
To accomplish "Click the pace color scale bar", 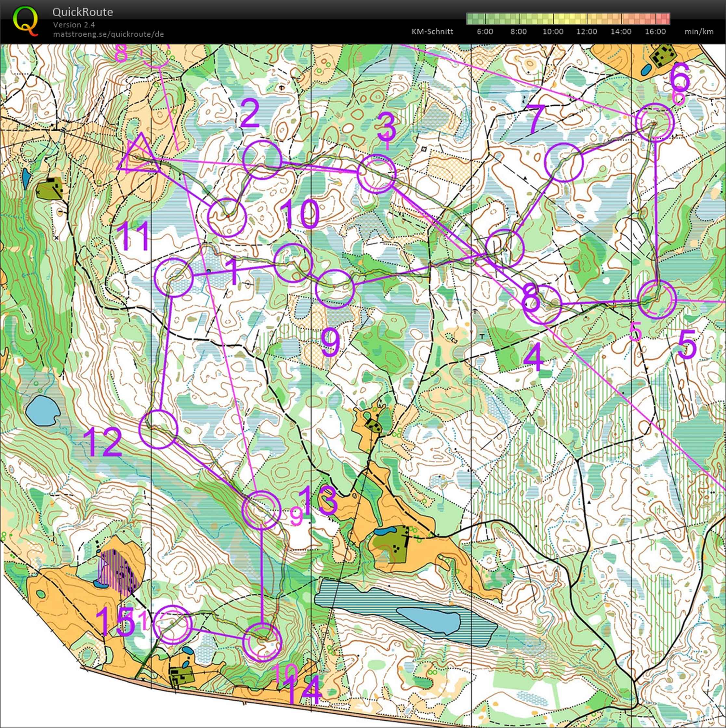I will pos(568,19).
